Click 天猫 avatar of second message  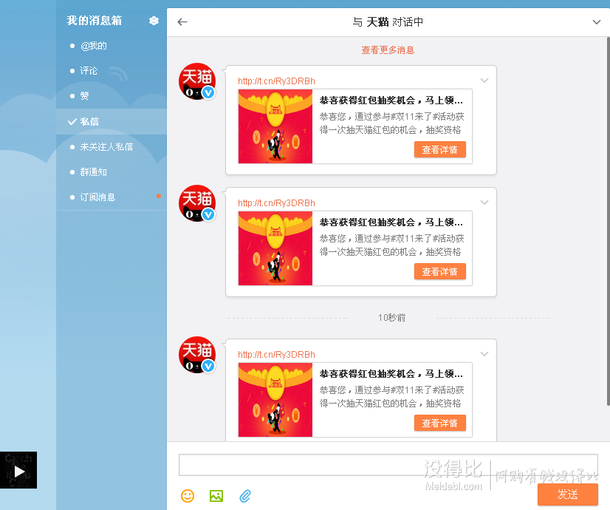(197, 203)
